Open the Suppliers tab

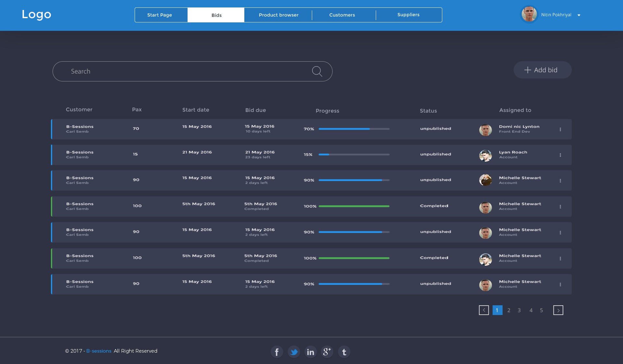pos(408,15)
